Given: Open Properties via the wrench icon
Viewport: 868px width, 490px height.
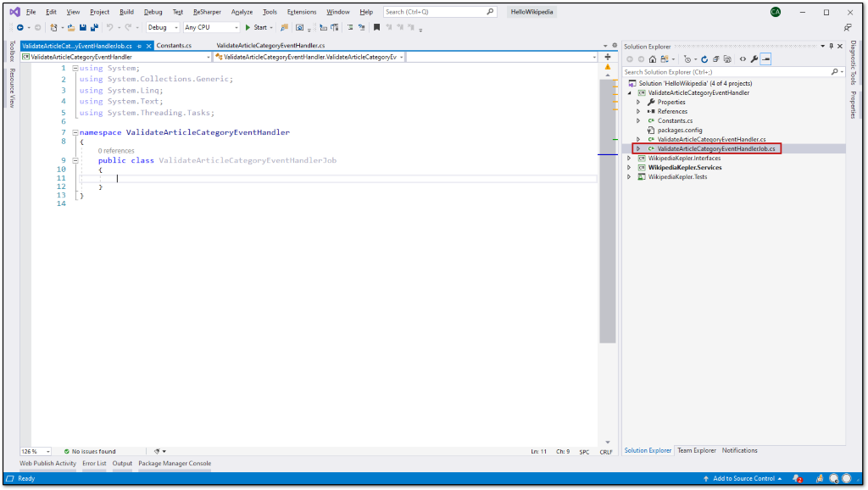Looking at the screenshot, I should pyautogui.click(x=754, y=59).
